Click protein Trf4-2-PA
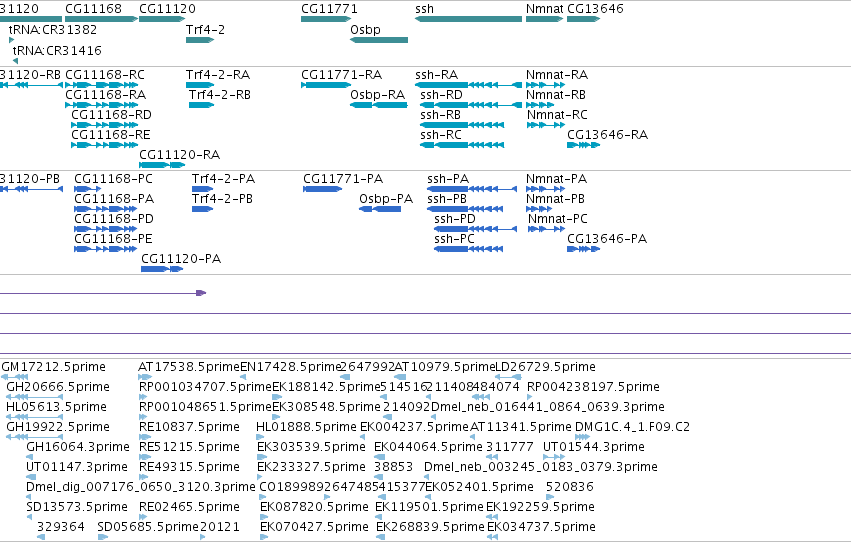 click(x=224, y=179)
